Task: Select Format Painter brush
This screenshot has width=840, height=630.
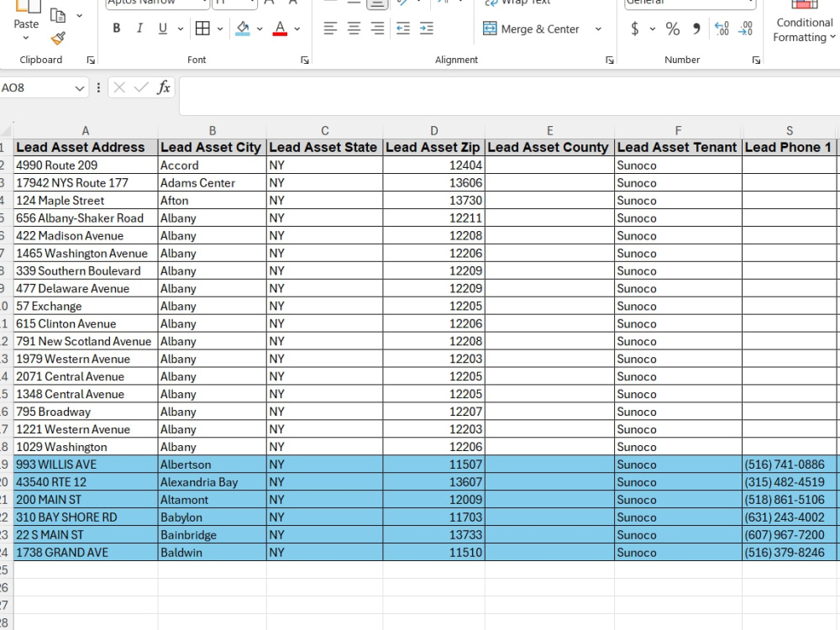Action: point(58,39)
